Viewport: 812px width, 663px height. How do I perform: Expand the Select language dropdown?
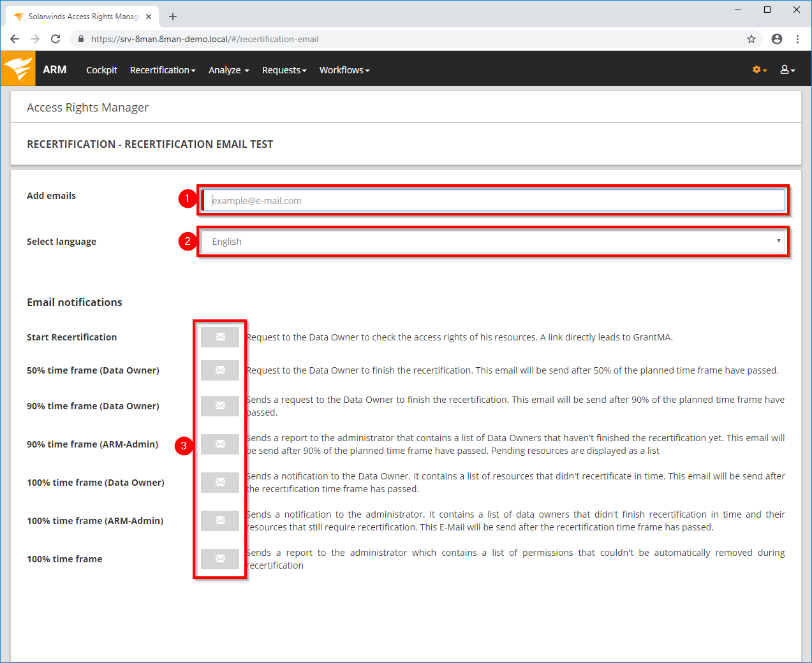coord(493,242)
